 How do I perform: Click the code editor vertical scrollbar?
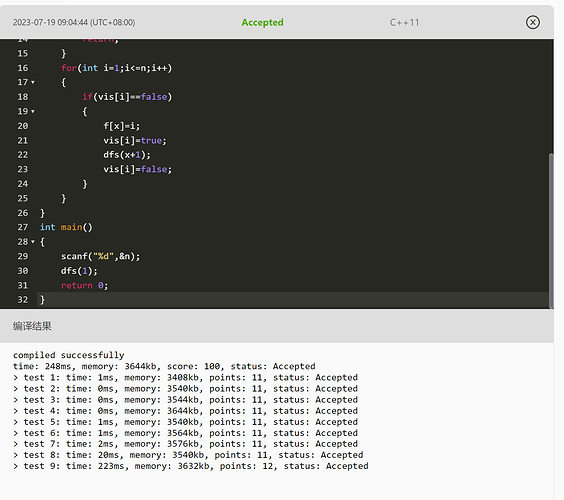click(x=551, y=230)
